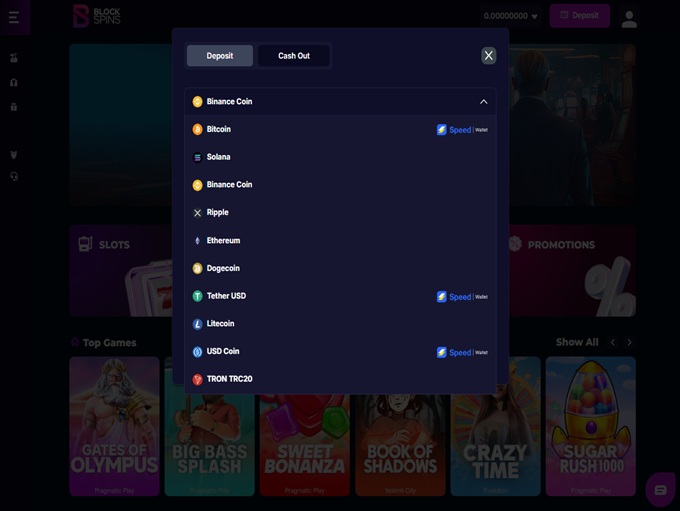Image resolution: width=680 pixels, height=511 pixels.
Task: Expand the balance currency dropdown
Action: pos(534,17)
